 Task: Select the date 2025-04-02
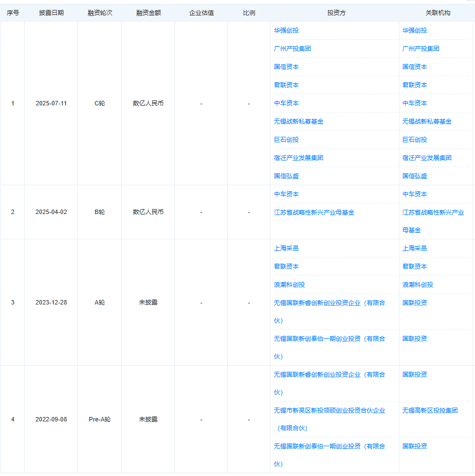[x=51, y=212]
